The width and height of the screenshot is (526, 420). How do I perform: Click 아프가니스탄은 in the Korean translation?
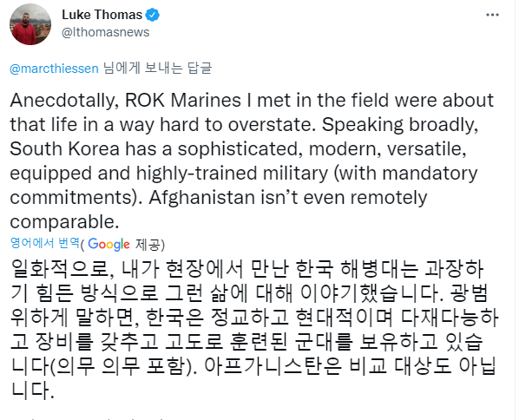(x=273, y=365)
